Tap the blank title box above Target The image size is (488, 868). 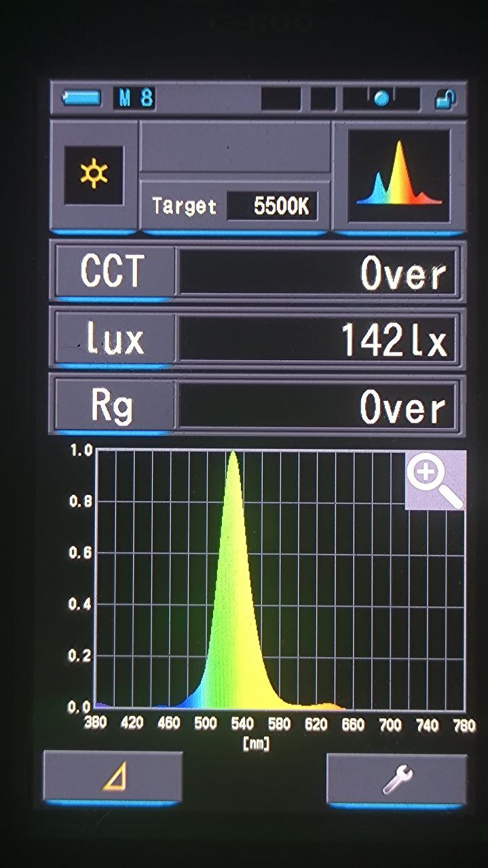tap(234, 148)
